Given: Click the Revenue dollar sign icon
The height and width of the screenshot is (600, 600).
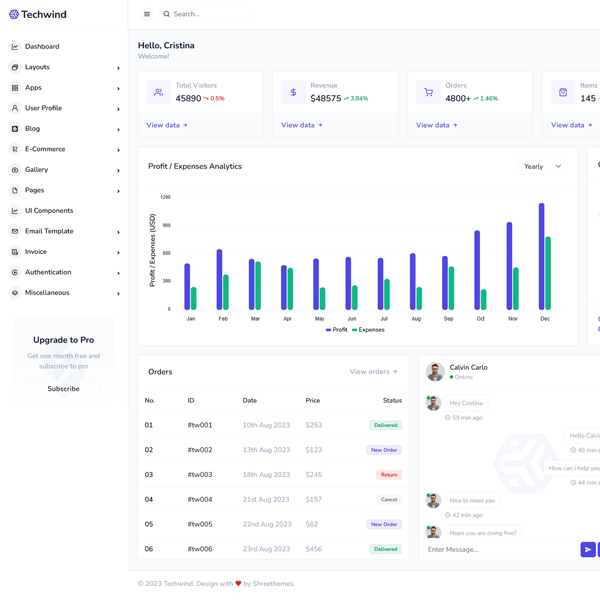Looking at the screenshot, I should click(293, 92).
